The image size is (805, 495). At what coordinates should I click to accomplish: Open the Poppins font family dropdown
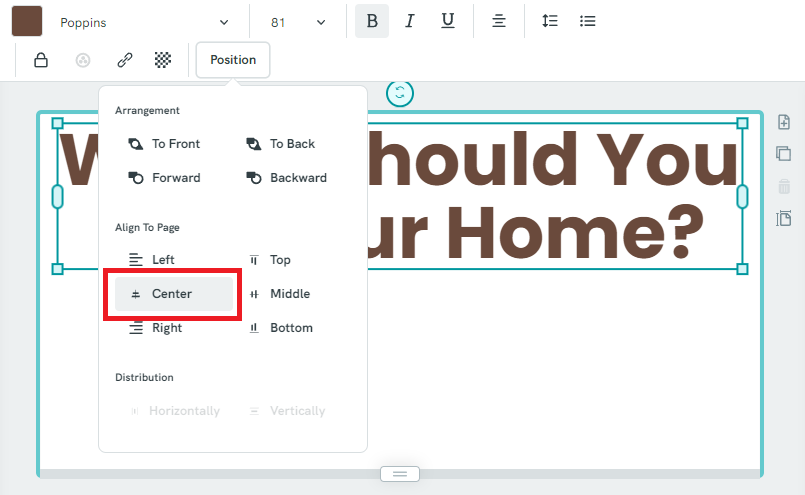(x=144, y=23)
